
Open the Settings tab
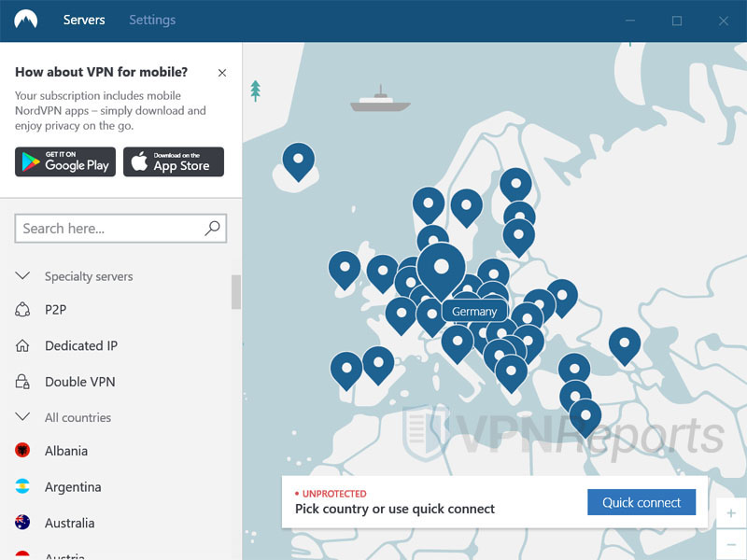152,20
